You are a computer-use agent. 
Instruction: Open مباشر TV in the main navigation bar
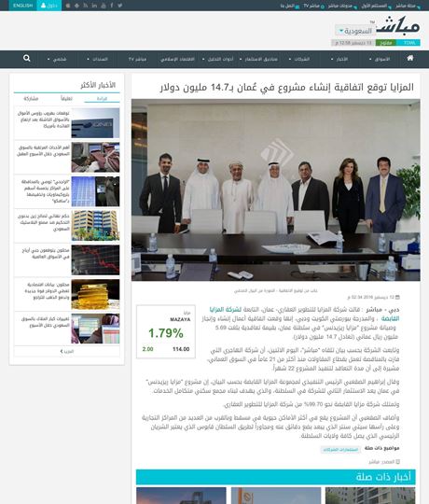point(137,59)
